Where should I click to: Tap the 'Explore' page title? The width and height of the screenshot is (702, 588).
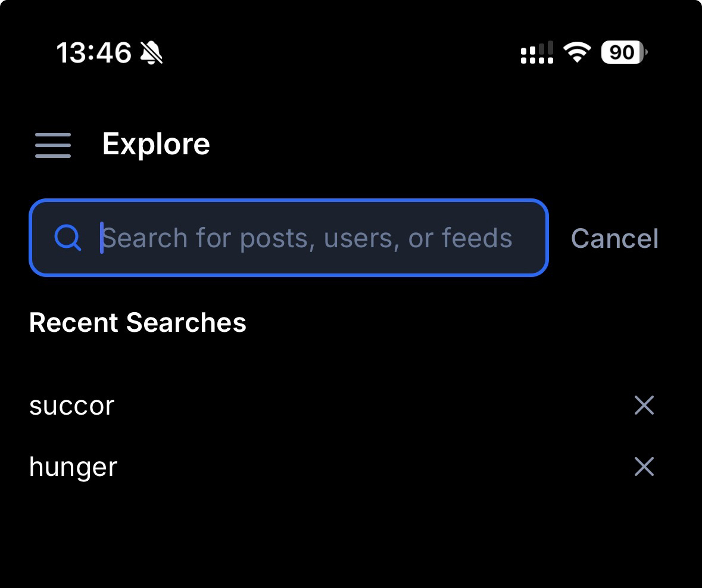(x=156, y=144)
